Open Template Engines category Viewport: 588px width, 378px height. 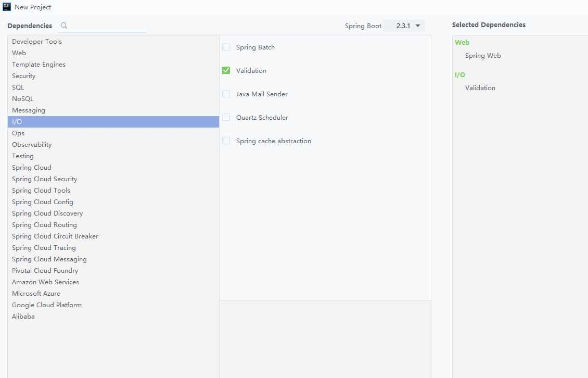pos(113,64)
